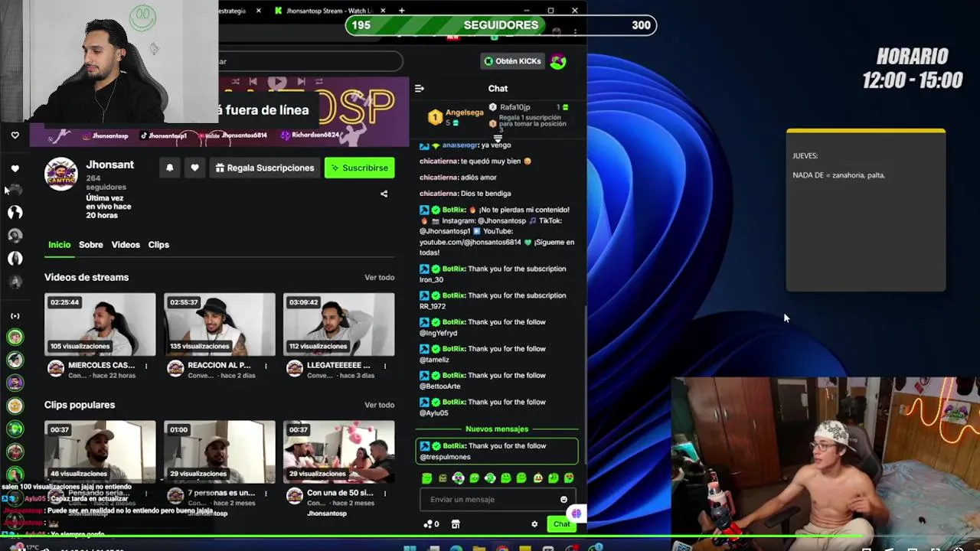Switch to the Clips tab
Image resolution: width=980 pixels, height=551 pixels.
click(x=158, y=245)
